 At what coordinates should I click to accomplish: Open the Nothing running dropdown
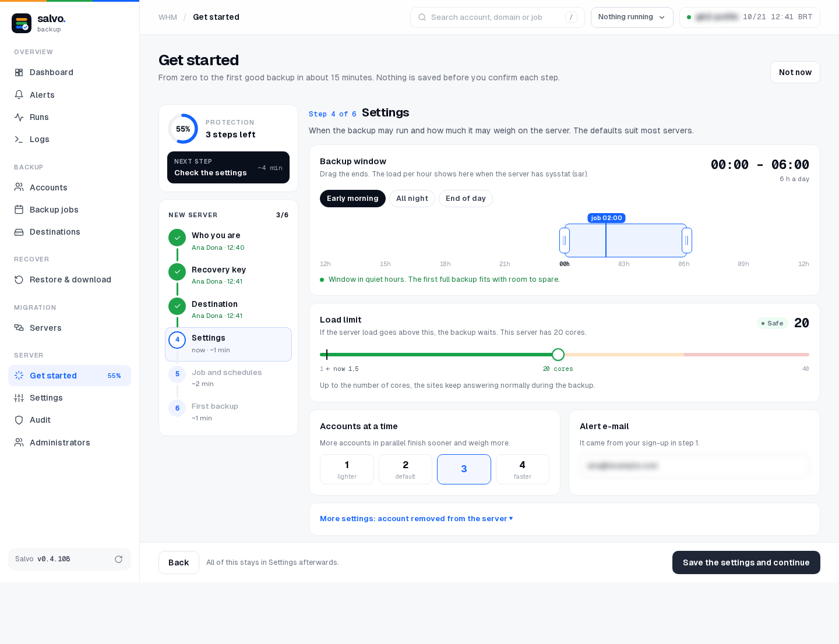pos(632,17)
